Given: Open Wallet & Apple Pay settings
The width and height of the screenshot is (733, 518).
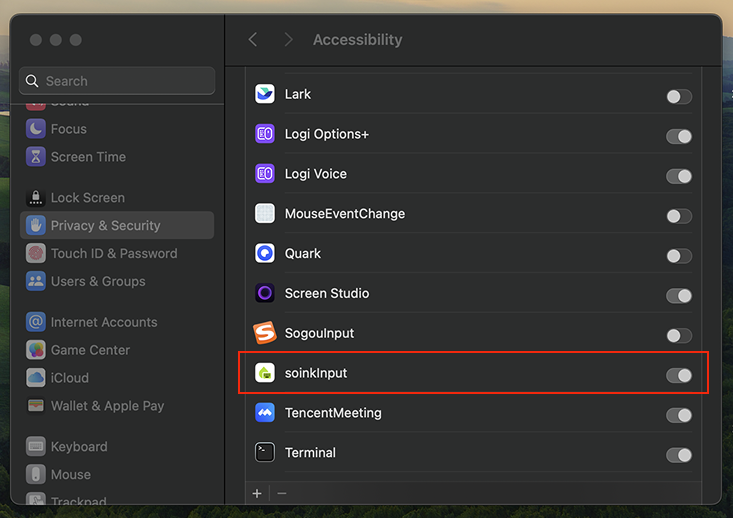Looking at the screenshot, I should pos(117,406).
